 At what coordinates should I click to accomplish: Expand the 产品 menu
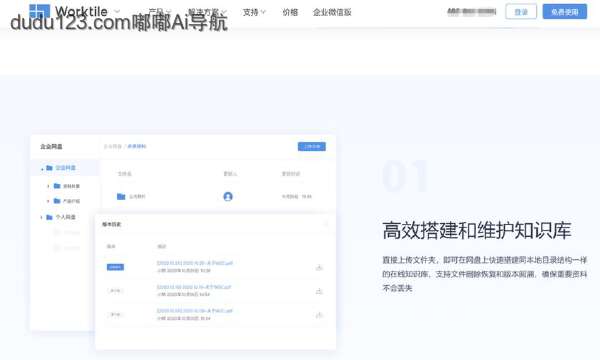click(x=160, y=12)
